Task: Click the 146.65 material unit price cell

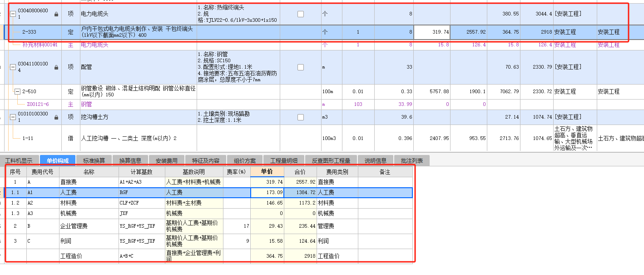Action: 267,203
